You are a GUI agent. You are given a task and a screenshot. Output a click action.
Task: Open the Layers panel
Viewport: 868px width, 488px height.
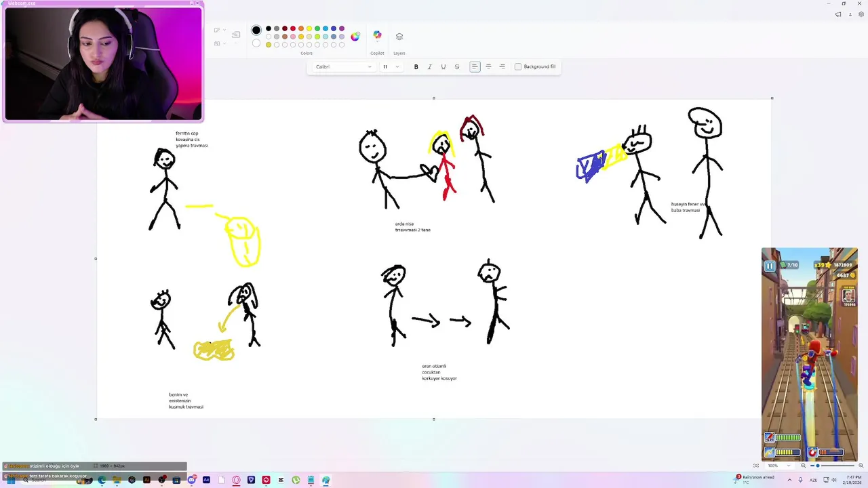(x=399, y=37)
